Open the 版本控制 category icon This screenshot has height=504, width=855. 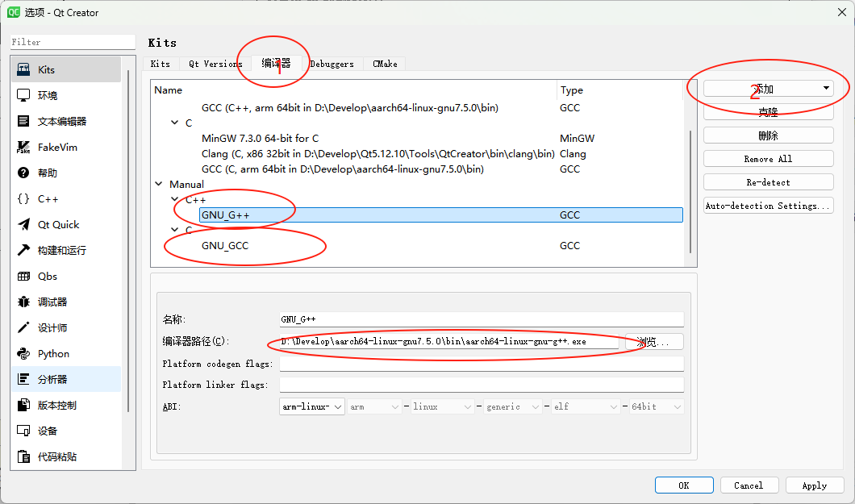[x=23, y=405]
